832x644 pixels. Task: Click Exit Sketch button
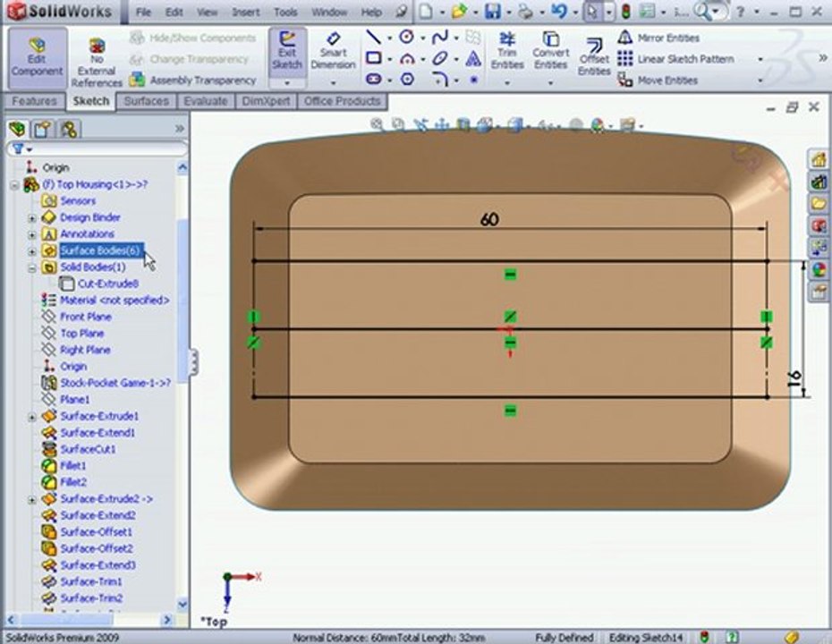coord(287,52)
